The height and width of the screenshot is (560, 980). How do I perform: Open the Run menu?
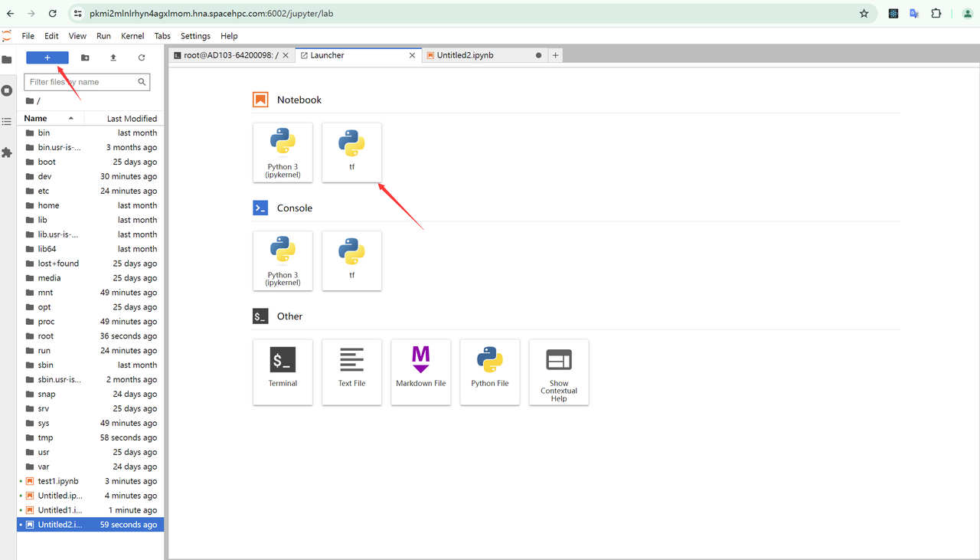click(104, 36)
